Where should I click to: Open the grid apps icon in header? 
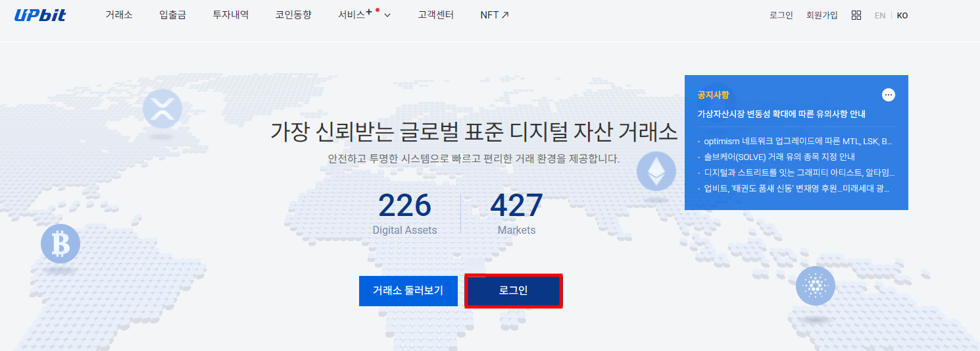click(x=856, y=15)
